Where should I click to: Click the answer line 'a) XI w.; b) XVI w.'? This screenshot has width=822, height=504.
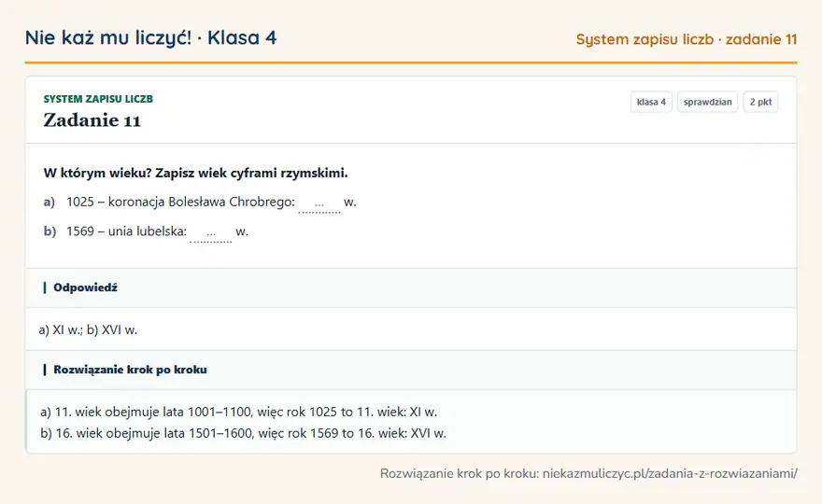pos(88,329)
